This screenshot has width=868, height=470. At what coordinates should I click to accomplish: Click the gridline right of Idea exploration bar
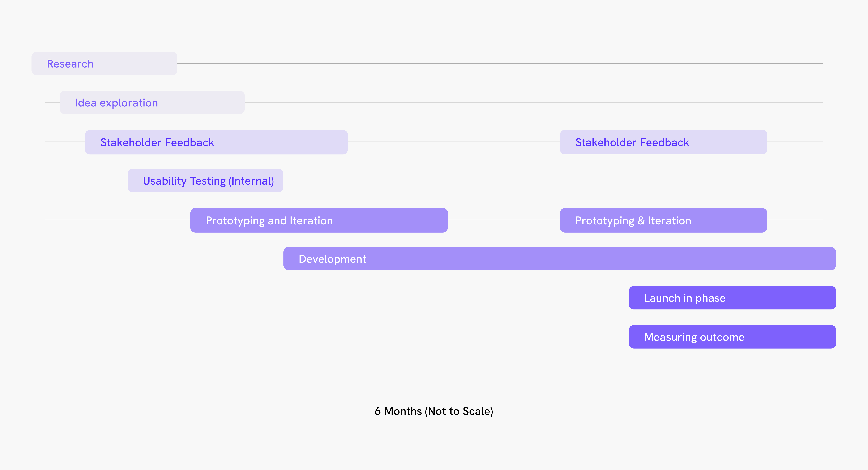pyautogui.click(x=532, y=102)
